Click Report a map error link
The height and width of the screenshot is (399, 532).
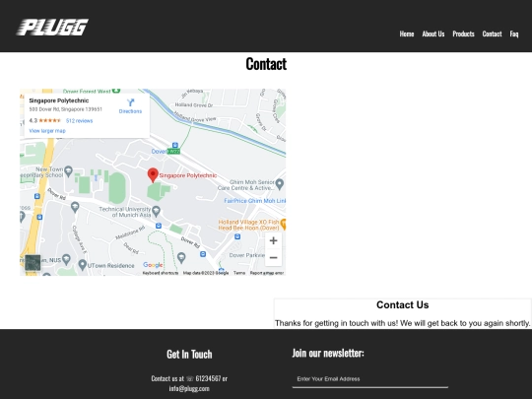coord(267,273)
